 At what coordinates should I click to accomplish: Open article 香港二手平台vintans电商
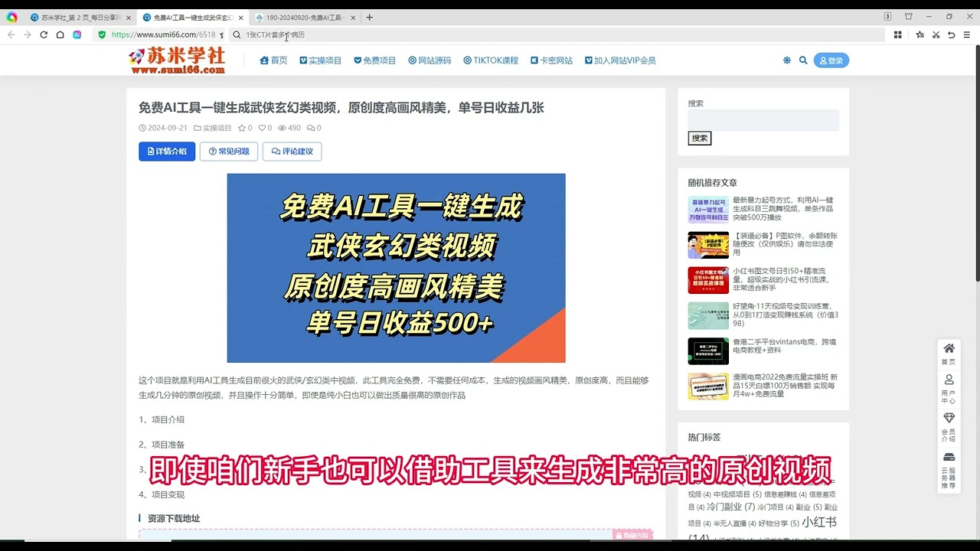(x=785, y=346)
